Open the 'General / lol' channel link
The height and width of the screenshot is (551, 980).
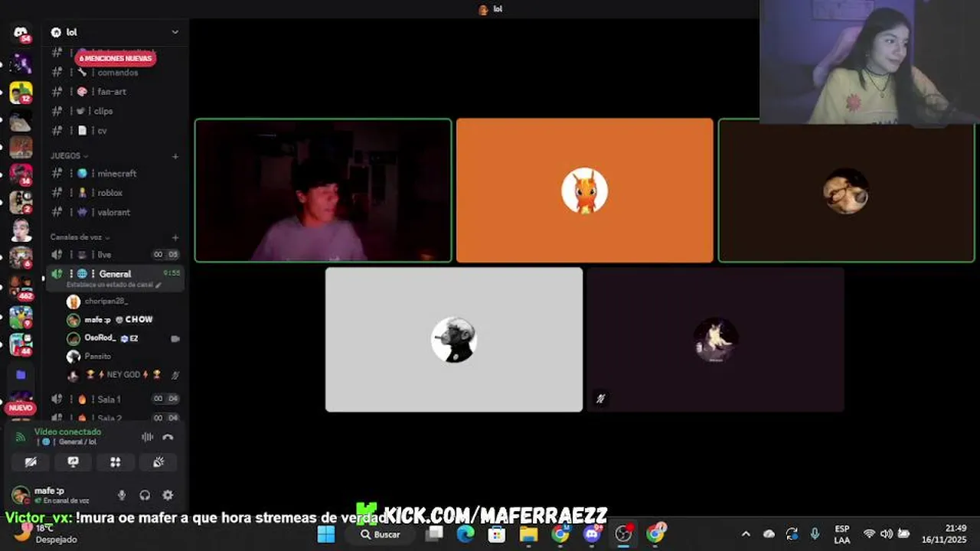point(69,442)
